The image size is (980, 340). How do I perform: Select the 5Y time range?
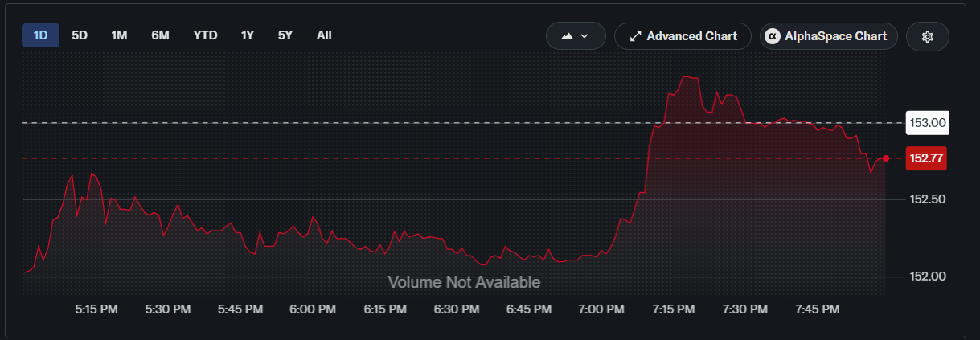click(285, 35)
